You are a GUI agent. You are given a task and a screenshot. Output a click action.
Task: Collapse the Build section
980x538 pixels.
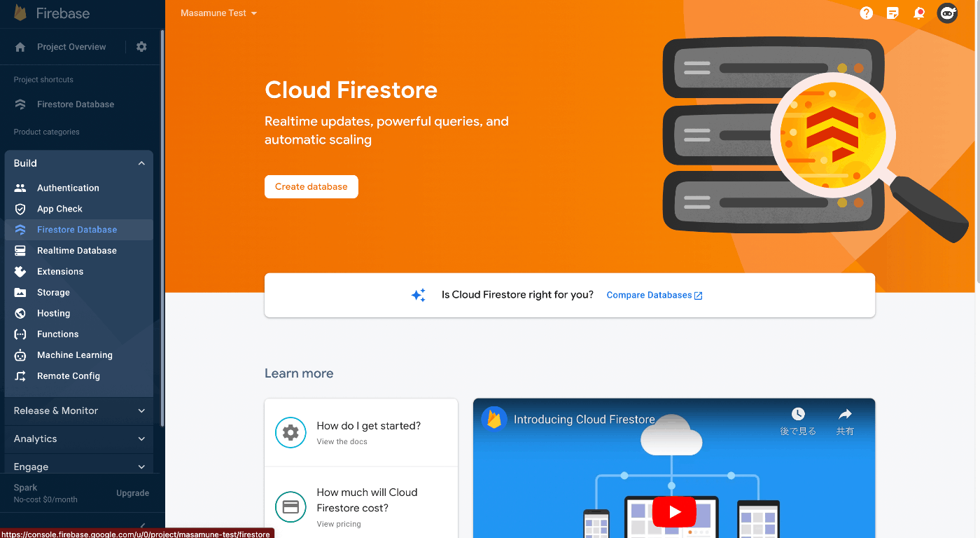click(x=141, y=163)
